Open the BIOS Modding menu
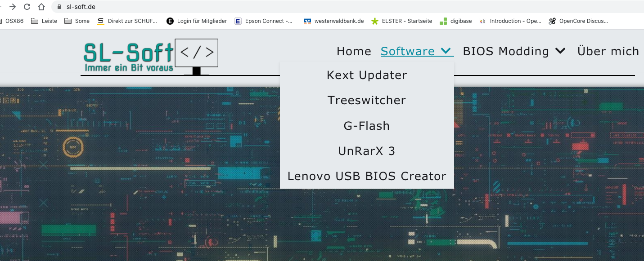The height and width of the screenshot is (261, 644). click(506, 51)
